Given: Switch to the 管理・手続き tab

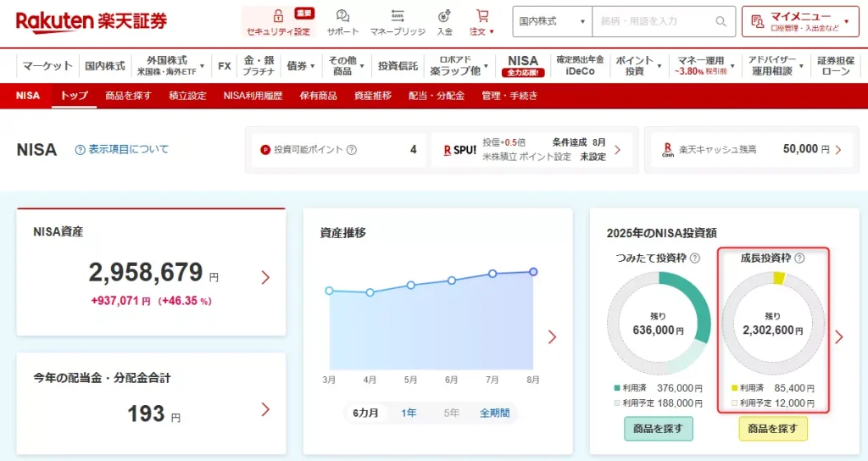Looking at the screenshot, I should [509, 96].
